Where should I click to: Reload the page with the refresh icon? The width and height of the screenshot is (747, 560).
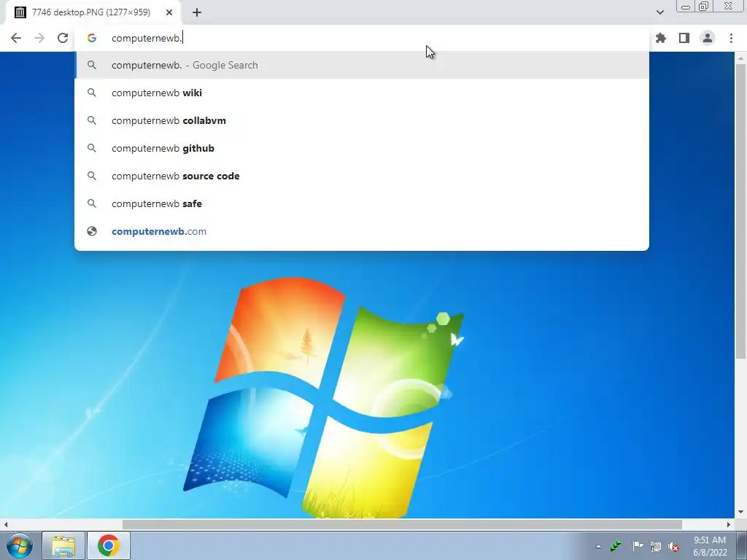click(x=63, y=38)
